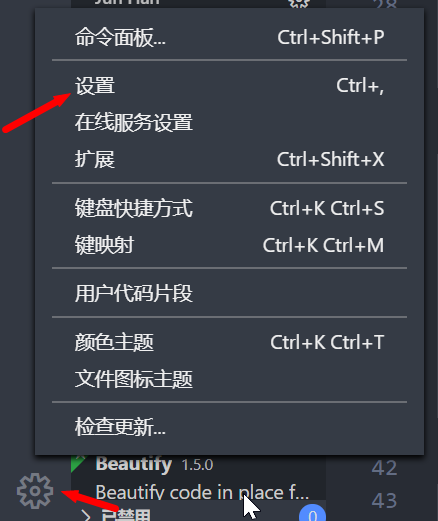This screenshot has width=438, height=521.
Task: Click the 已禁用 section header label
Action: (x=126, y=515)
